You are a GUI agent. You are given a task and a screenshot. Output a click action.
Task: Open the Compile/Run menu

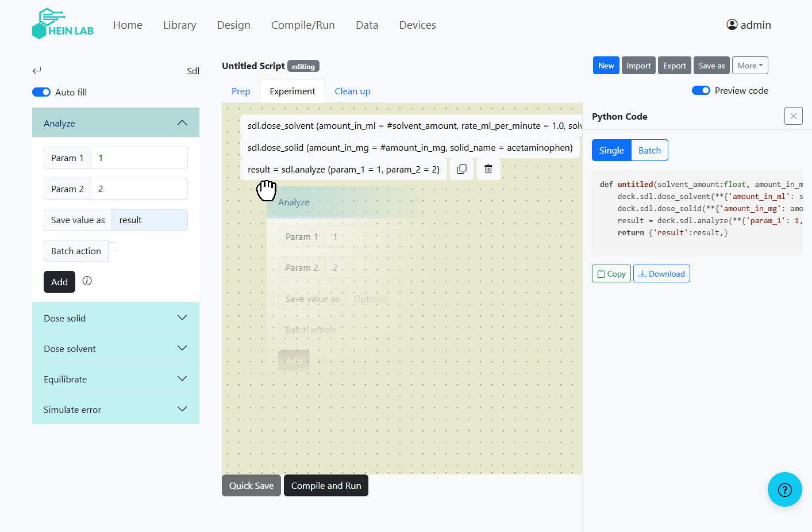303,25
